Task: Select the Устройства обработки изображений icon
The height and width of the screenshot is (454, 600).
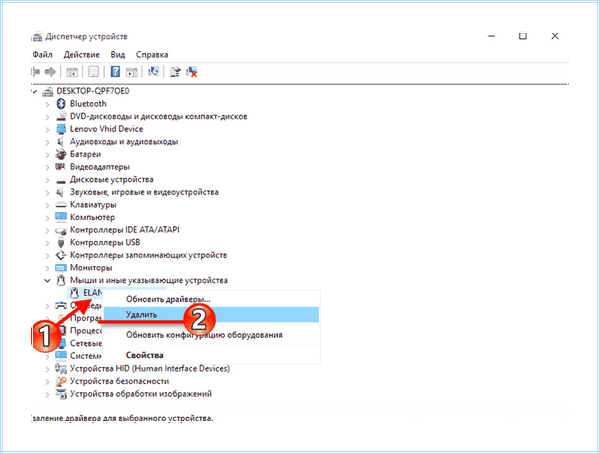Action: (61, 394)
